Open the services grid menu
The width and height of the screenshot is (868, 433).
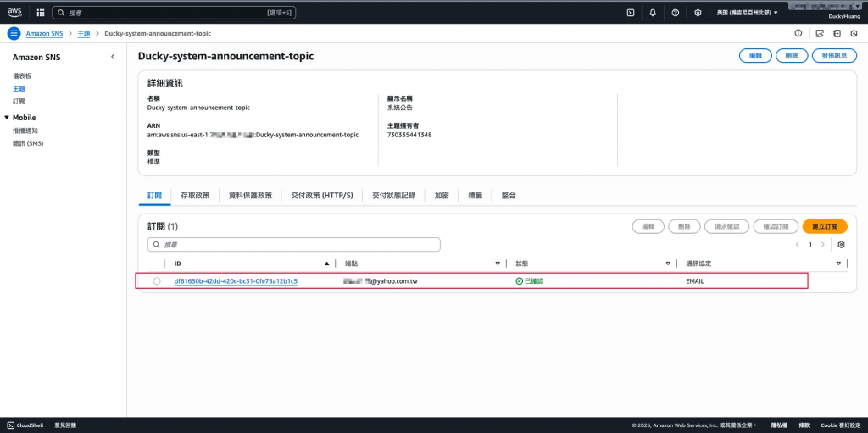tap(41, 13)
